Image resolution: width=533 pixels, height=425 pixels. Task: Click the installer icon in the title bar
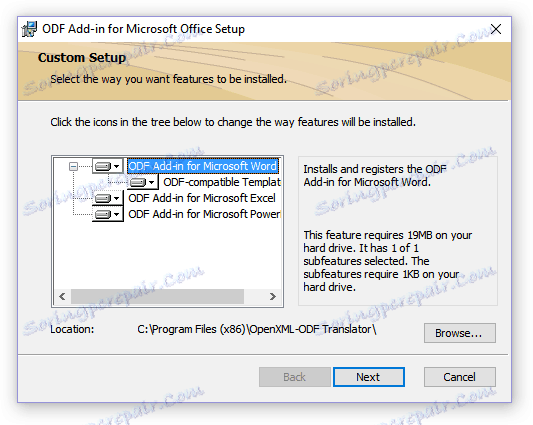tap(29, 29)
